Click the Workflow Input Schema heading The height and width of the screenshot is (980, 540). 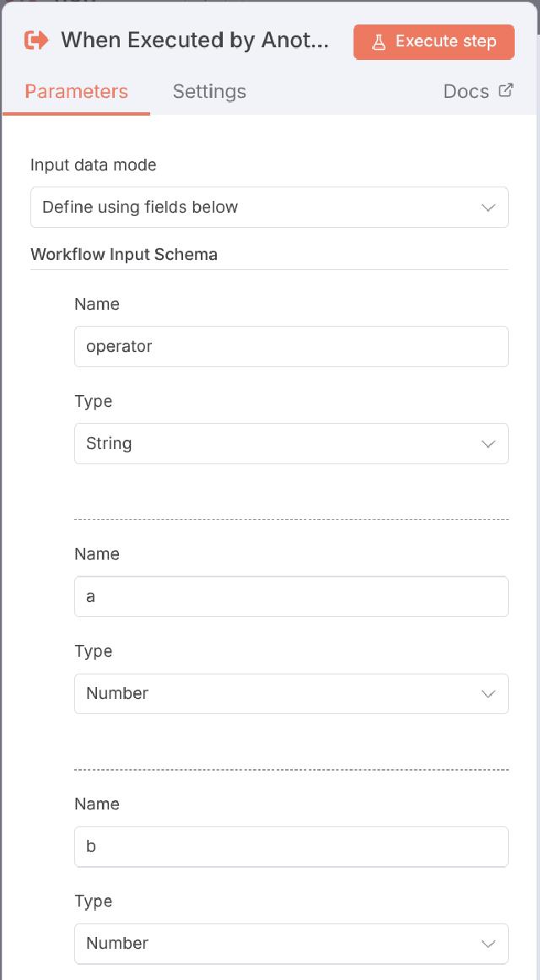pos(124,254)
